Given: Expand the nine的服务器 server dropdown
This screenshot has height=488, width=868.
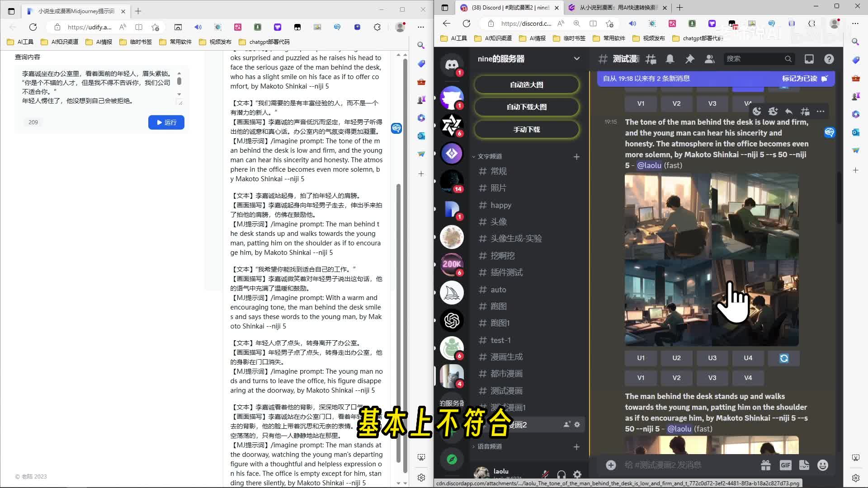Looking at the screenshot, I should [x=576, y=59].
